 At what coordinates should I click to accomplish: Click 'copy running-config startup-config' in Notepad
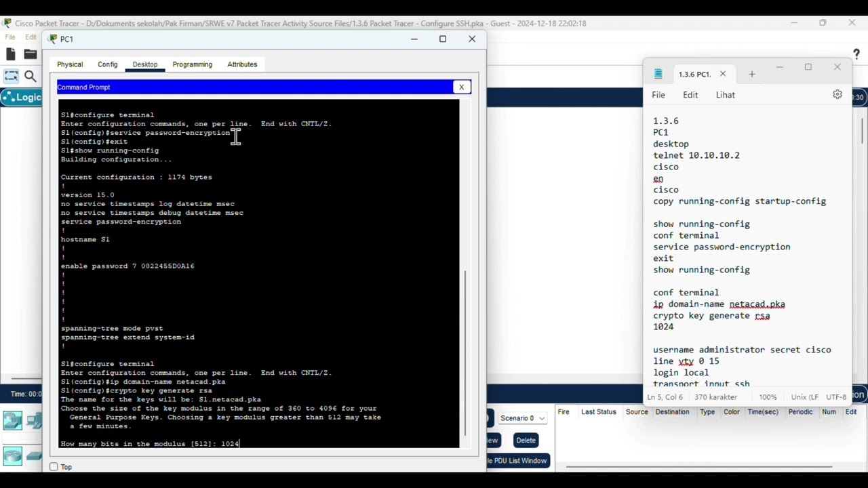(739, 201)
